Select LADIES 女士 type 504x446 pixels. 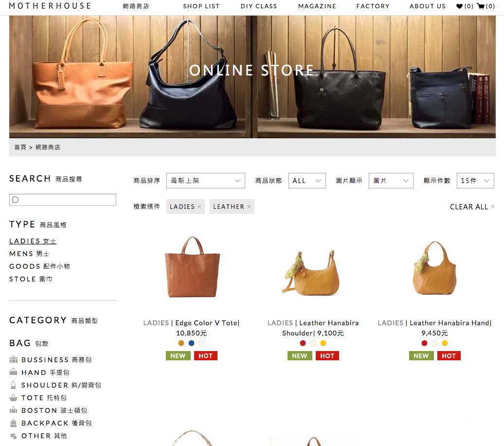pyautogui.click(x=33, y=241)
